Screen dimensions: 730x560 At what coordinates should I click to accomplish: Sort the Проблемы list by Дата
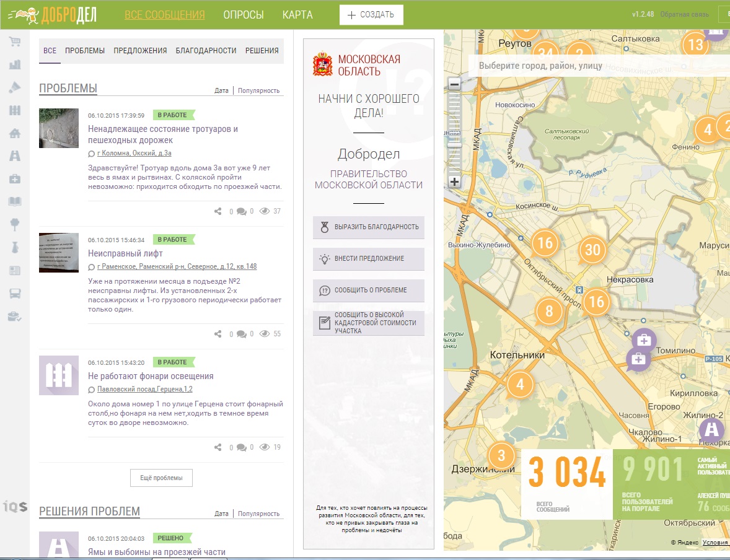221,90
